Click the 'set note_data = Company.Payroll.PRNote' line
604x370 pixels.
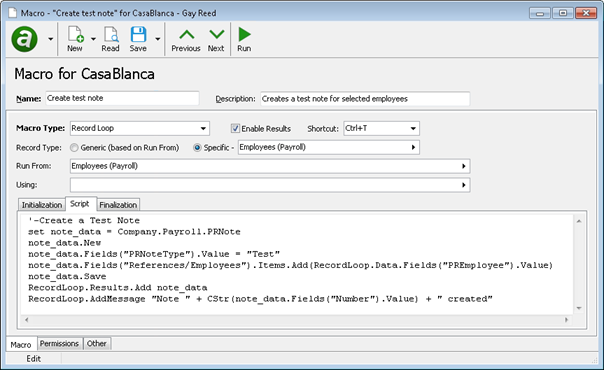(134, 232)
